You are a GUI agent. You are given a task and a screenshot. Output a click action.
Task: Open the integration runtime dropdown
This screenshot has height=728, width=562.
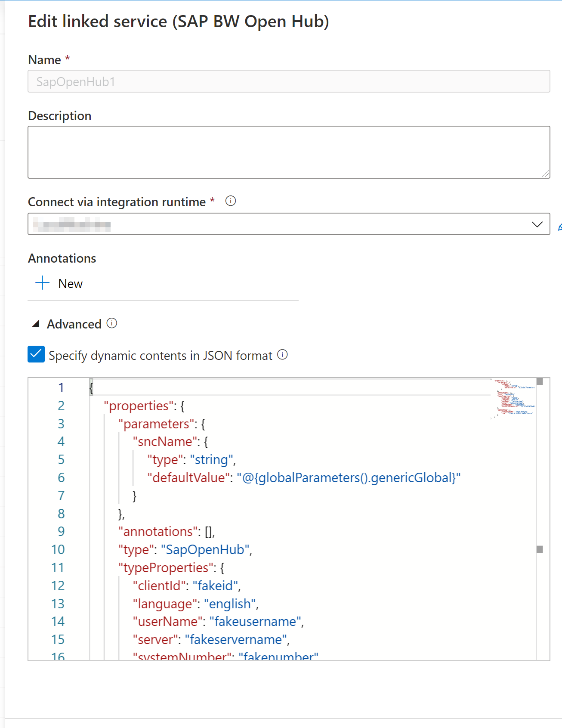(x=289, y=224)
